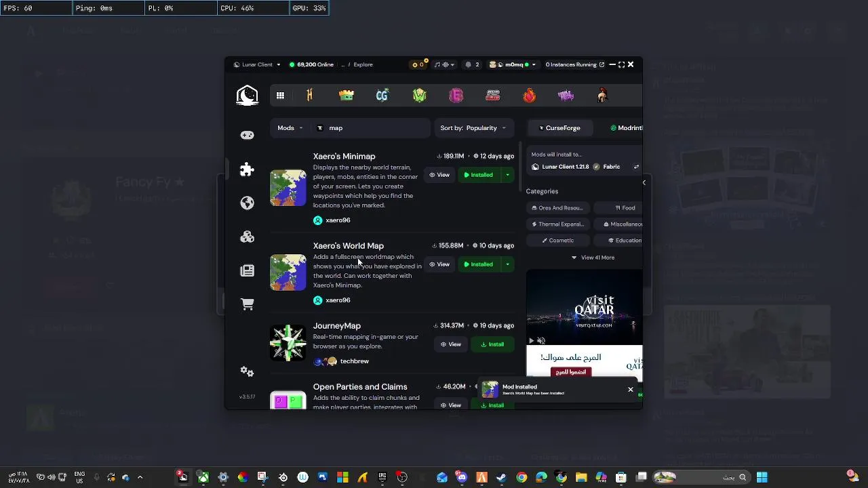868x488 pixels.
Task: Open the Sort by Popularity dropdown
Action: click(x=476, y=127)
